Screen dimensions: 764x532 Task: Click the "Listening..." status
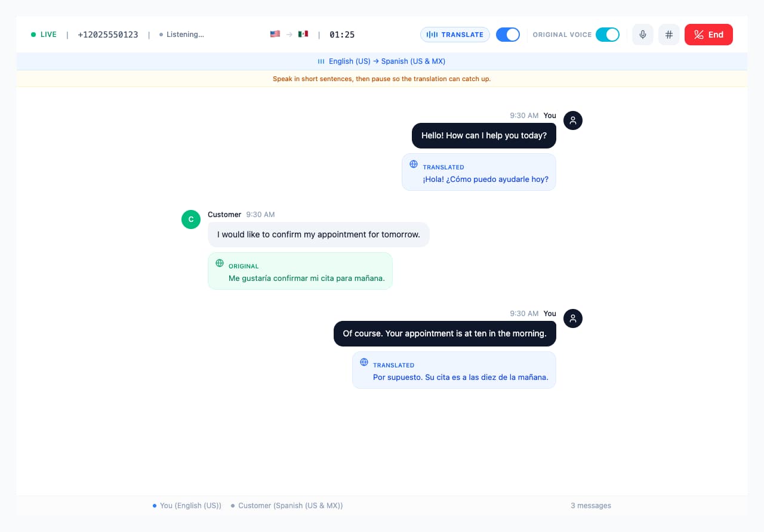[x=181, y=35]
